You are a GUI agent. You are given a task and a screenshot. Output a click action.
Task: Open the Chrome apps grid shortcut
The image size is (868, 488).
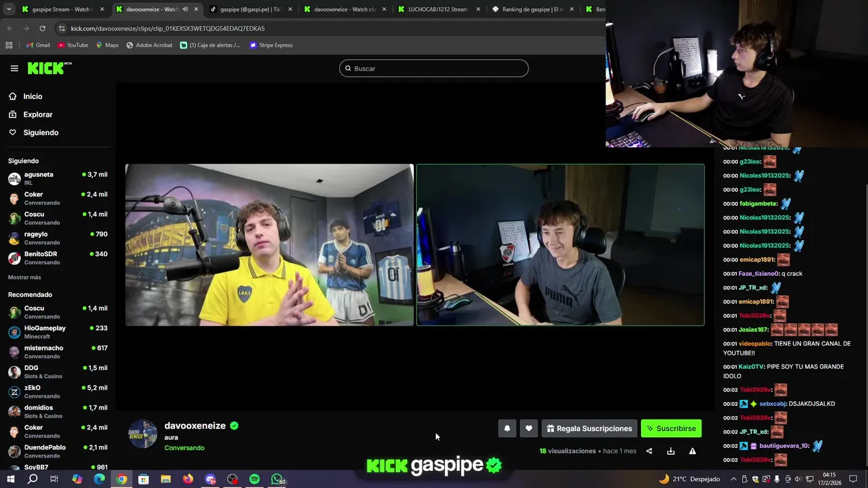point(9,45)
